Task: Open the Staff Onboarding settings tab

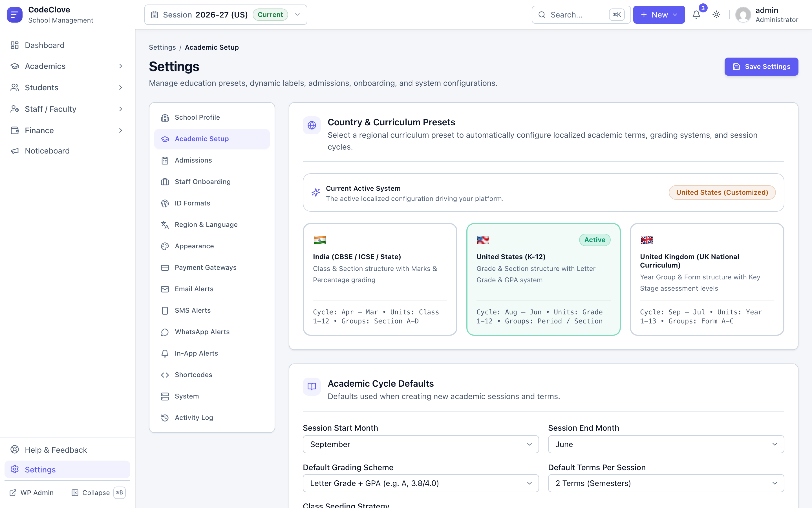Action: (212, 182)
